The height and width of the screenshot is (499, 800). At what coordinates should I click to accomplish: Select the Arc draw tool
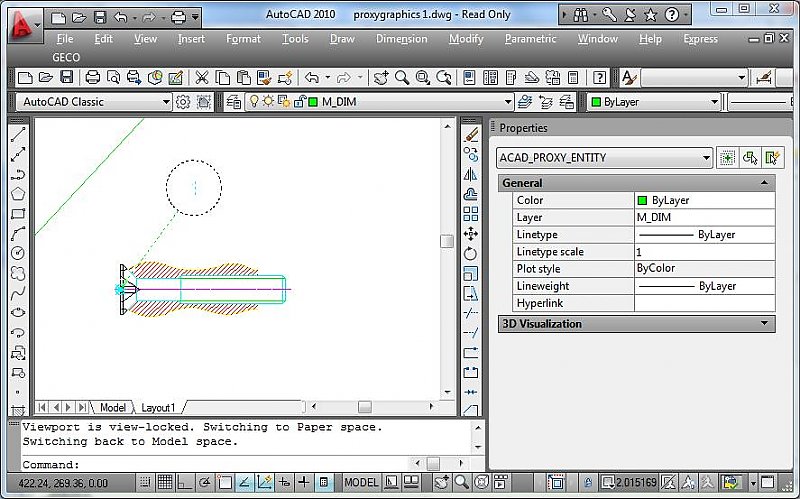point(18,234)
